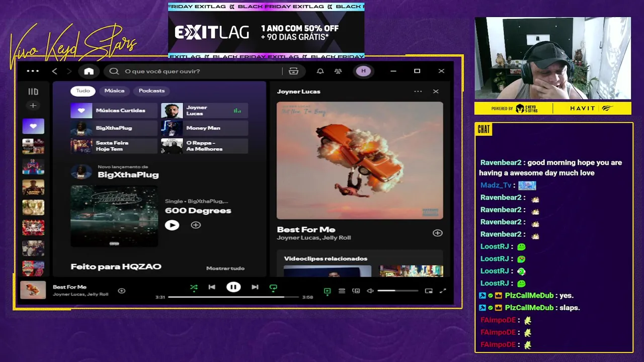The image size is (644, 362).
Task: Open the friend activity icon
Action: tap(338, 71)
